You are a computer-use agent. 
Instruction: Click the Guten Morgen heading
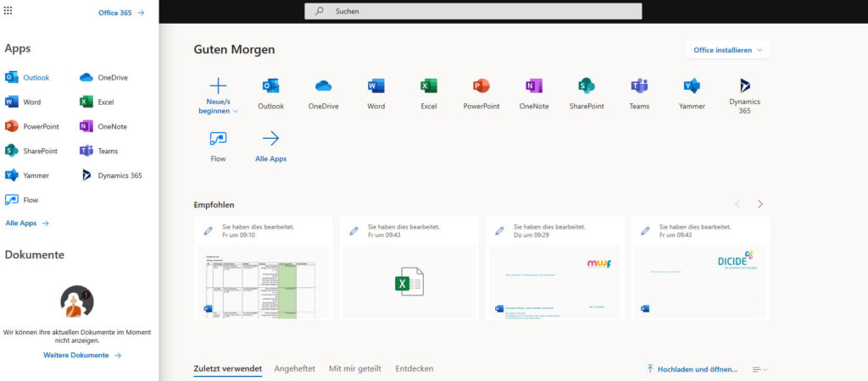tap(234, 50)
